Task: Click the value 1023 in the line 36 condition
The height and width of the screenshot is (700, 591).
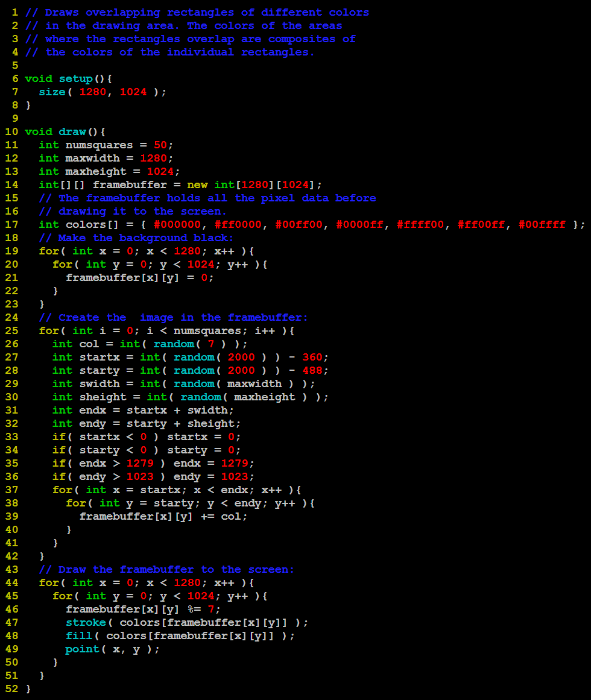Action: [x=140, y=477]
